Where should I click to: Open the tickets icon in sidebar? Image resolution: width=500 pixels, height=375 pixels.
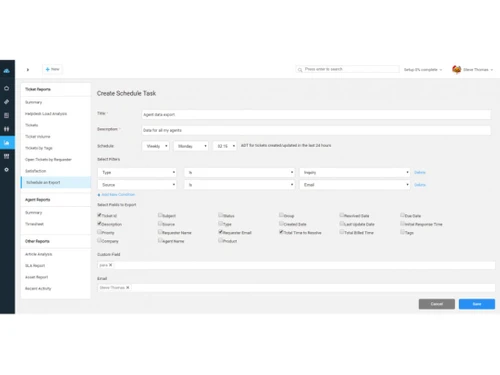pos(6,102)
